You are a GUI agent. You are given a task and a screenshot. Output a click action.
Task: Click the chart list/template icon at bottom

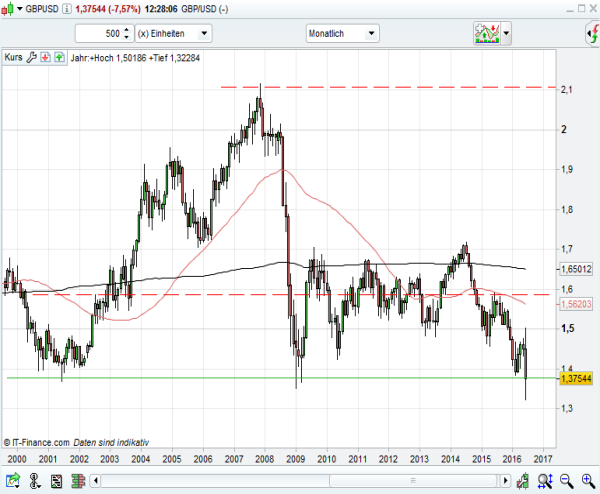click(57, 481)
